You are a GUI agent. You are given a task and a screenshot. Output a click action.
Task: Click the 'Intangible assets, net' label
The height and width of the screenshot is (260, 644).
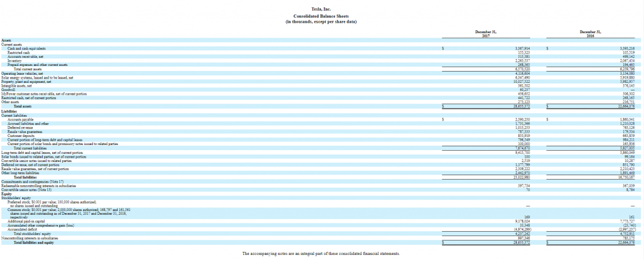(x=17, y=85)
